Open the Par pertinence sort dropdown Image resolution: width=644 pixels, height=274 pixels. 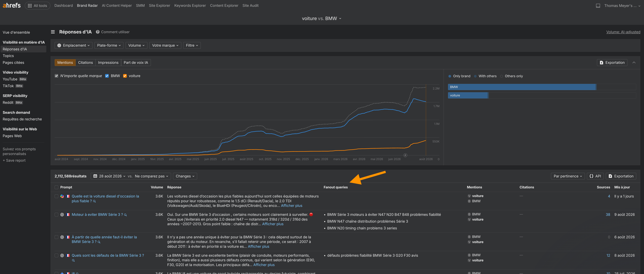pyautogui.click(x=567, y=176)
